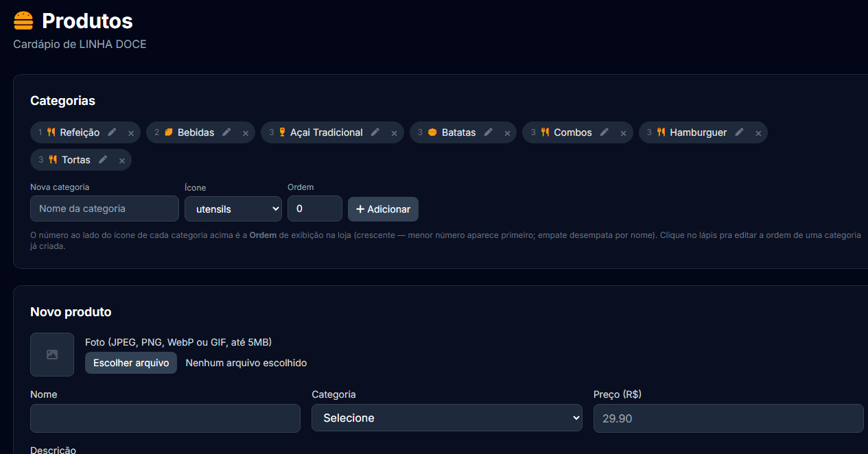Click the Cardápio de LINHA DOCE subtitle
The width and height of the screenshot is (868, 454).
tap(80, 45)
